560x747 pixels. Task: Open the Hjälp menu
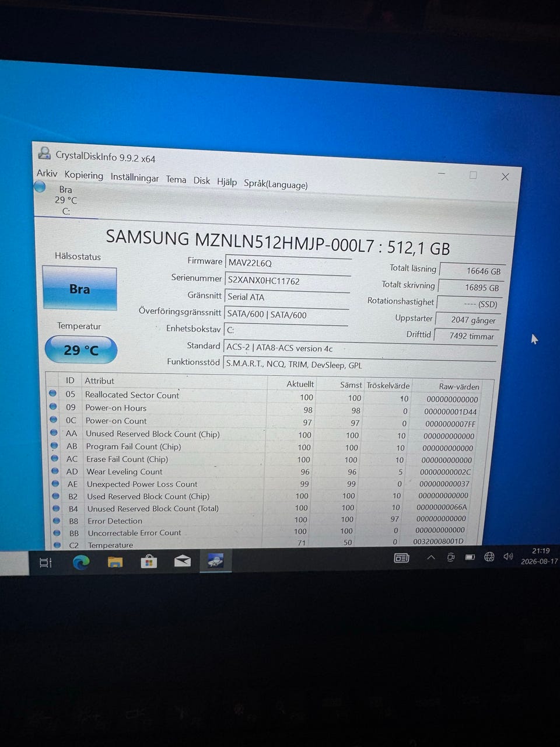(227, 181)
